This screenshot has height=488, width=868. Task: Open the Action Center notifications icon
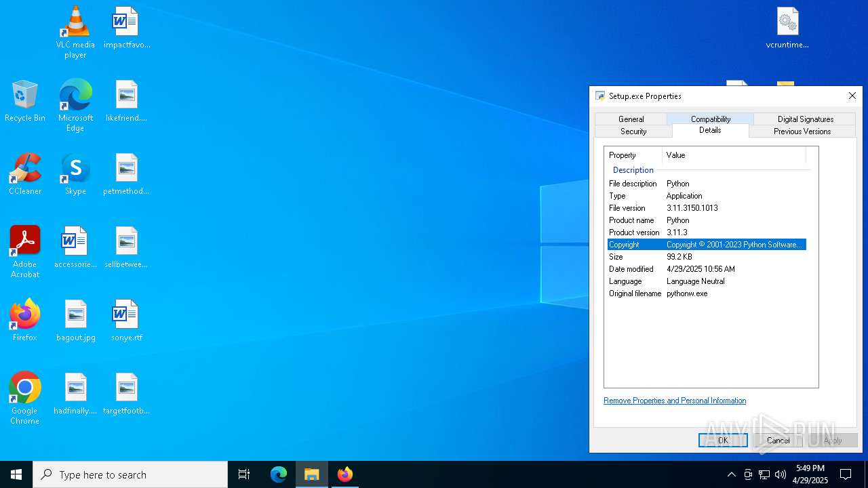click(x=846, y=474)
